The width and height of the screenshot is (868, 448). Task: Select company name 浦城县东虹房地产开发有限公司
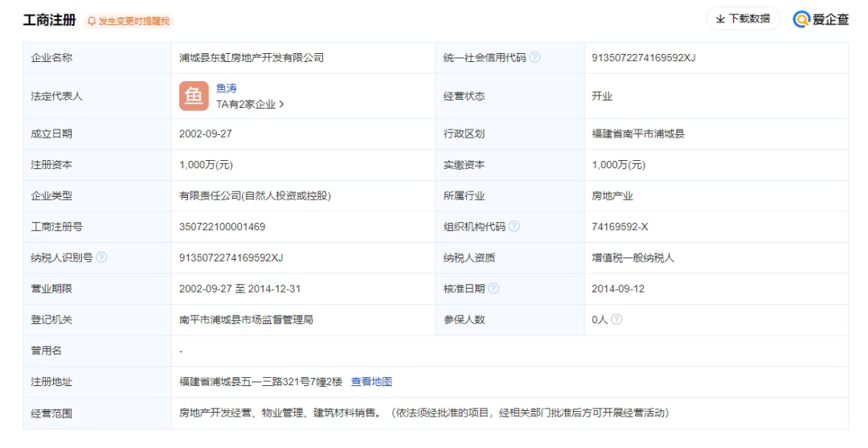click(x=252, y=58)
